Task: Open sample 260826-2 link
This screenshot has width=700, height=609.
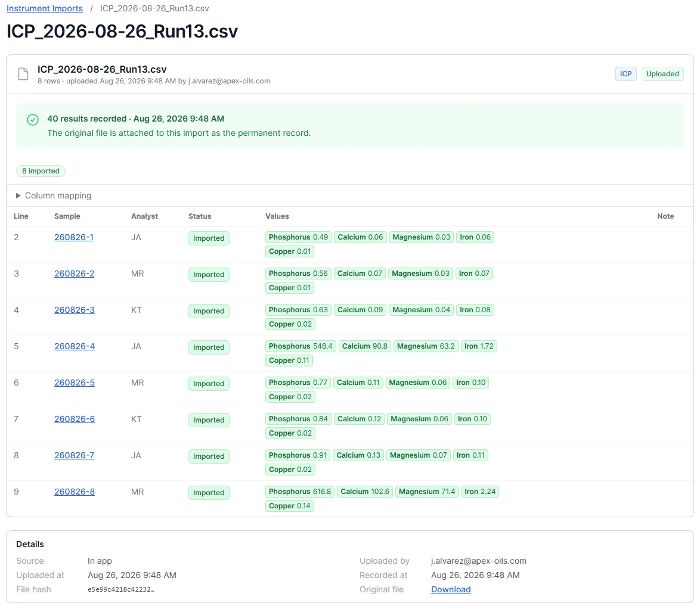Action: tap(75, 274)
